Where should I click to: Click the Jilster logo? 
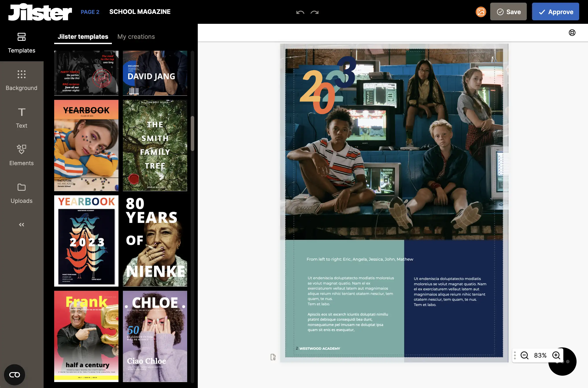[40, 12]
